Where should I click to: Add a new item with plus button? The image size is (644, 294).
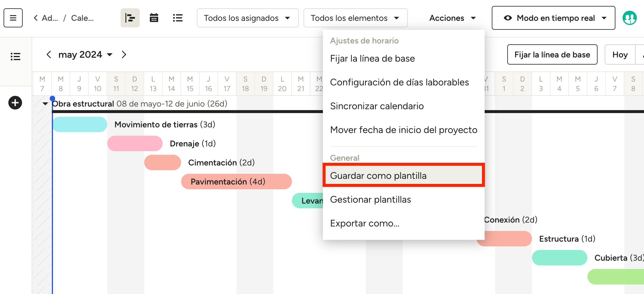pyautogui.click(x=15, y=103)
